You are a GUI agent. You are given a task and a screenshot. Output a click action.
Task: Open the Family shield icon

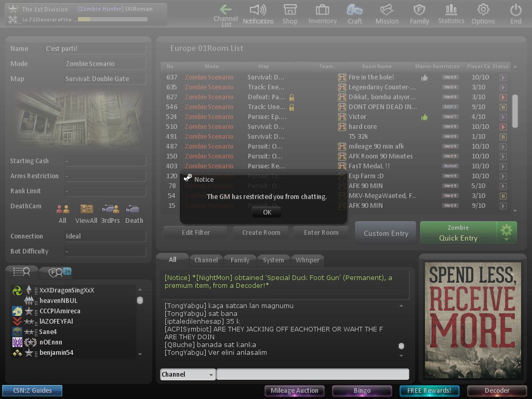click(419, 14)
